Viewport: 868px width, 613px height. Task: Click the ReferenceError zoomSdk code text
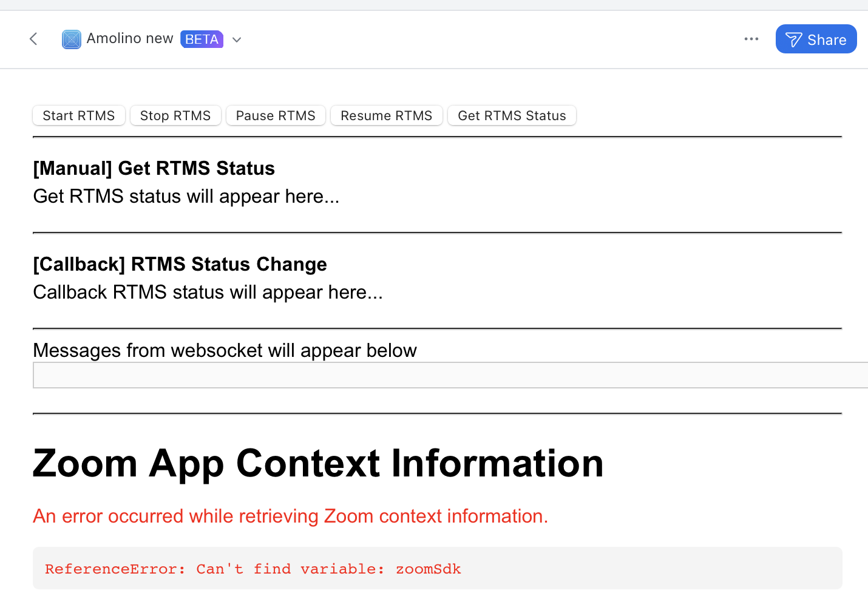coord(253,569)
